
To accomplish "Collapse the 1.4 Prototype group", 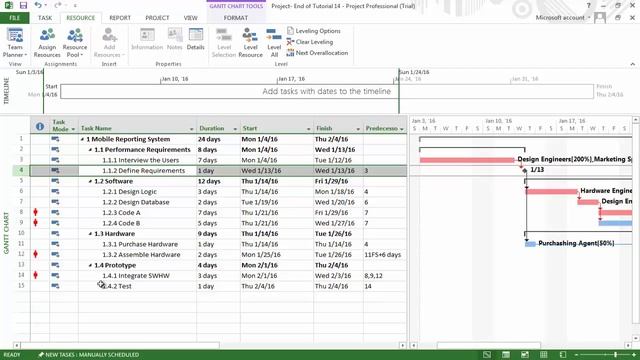I will (91, 266).
